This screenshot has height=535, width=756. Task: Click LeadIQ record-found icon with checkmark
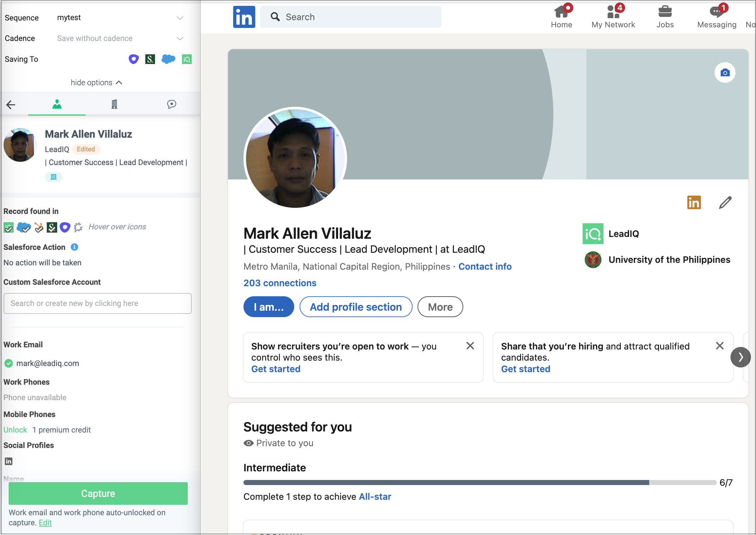(9, 227)
